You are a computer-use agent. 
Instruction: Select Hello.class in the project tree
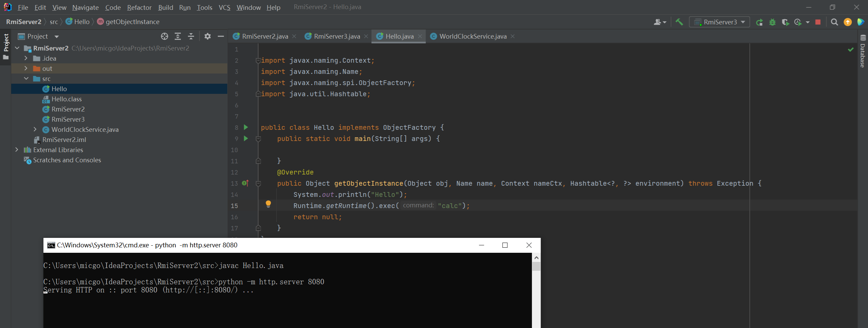coord(66,99)
